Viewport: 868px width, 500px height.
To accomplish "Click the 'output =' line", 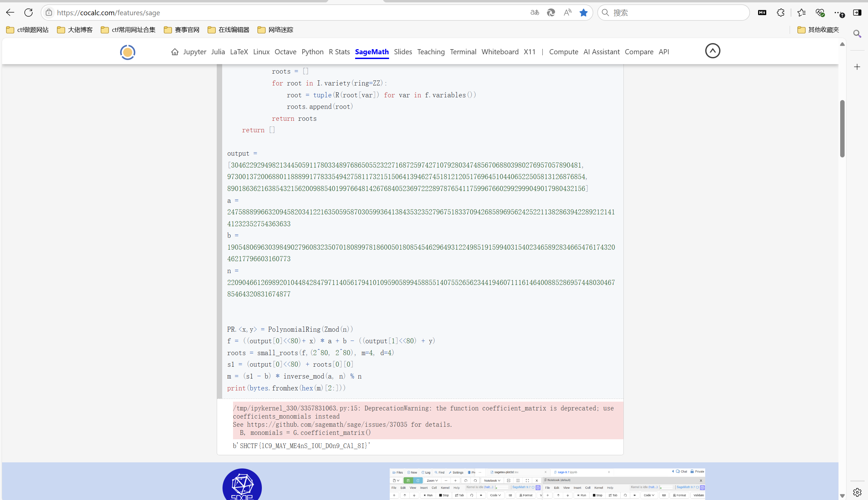I will click(x=243, y=154).
